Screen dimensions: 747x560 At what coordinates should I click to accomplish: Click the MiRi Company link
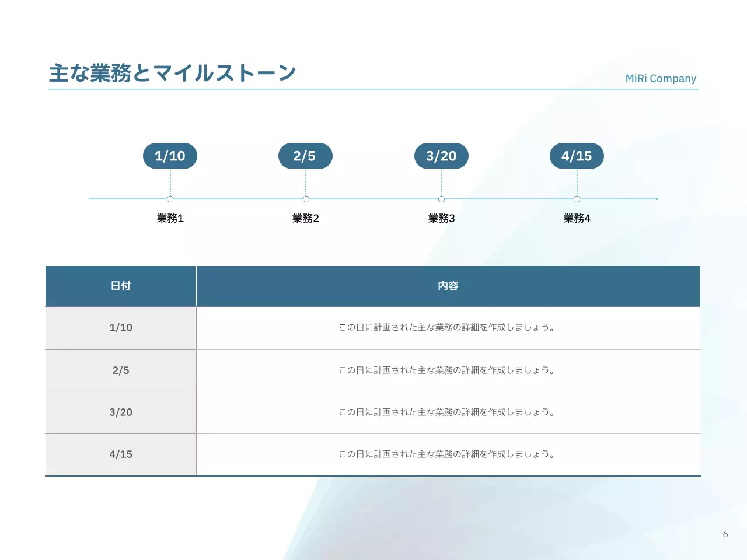(660, 78)
